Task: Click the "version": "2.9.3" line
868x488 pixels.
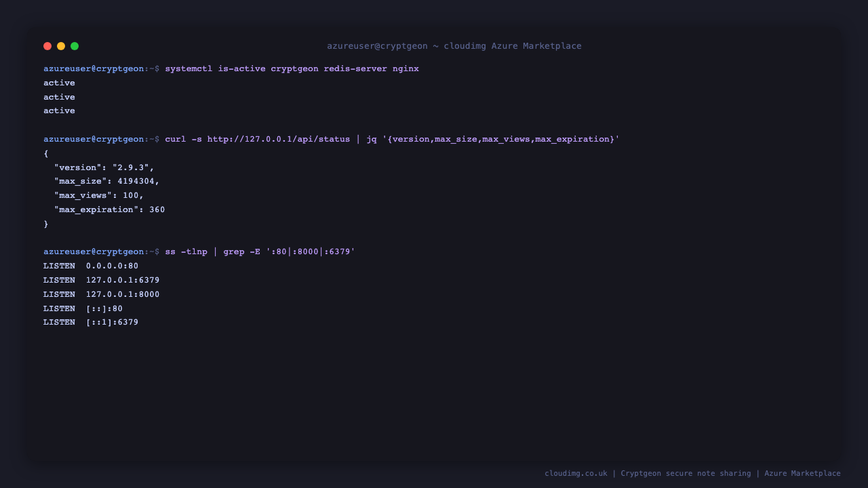Action: [104, 167]
